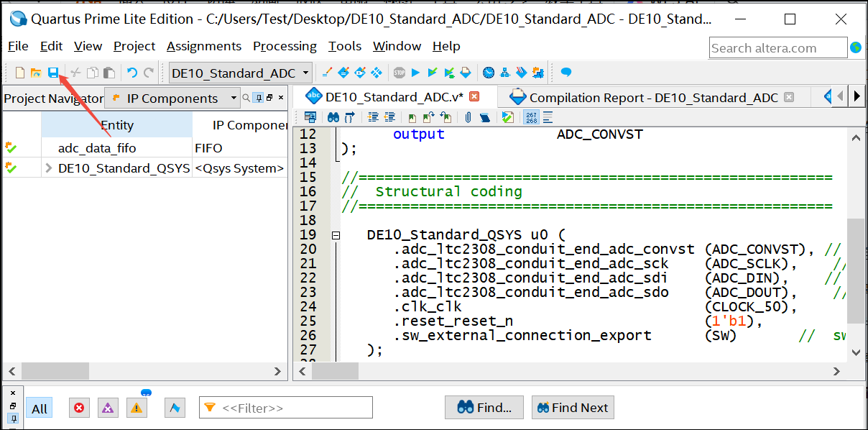868x430 pixels.
Task: Float the Messages panel window
Action: point(13,406)
